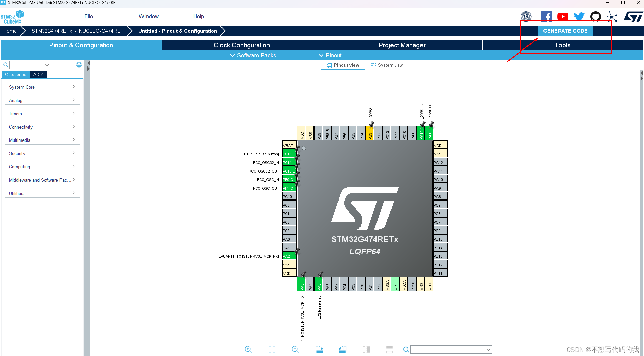Expand Security category

tap(42, 153)
